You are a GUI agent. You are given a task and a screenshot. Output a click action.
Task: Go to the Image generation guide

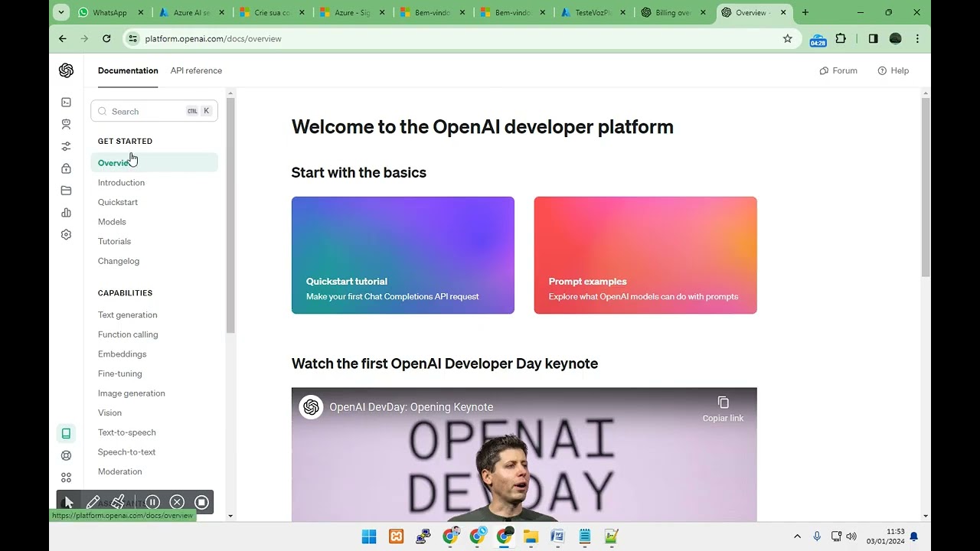[x=131, y=393]
